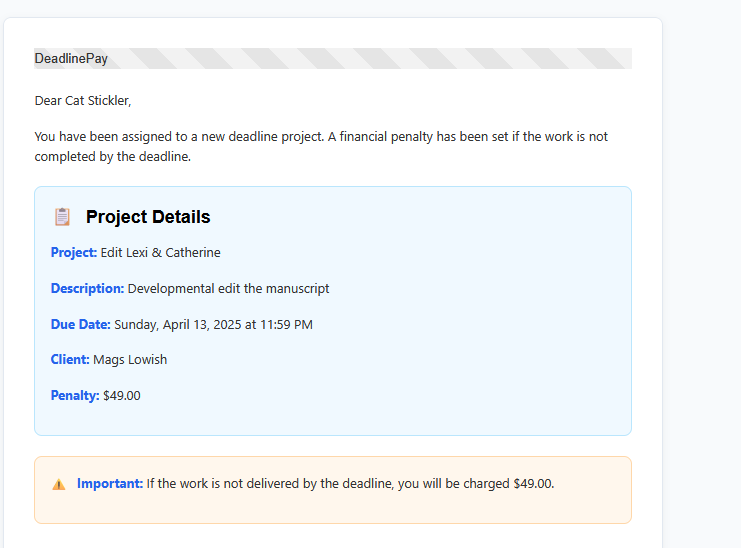Screen dimensions: 741x548
Task: Click the $49.00 penalty amount
Action: tap(122, 395)
